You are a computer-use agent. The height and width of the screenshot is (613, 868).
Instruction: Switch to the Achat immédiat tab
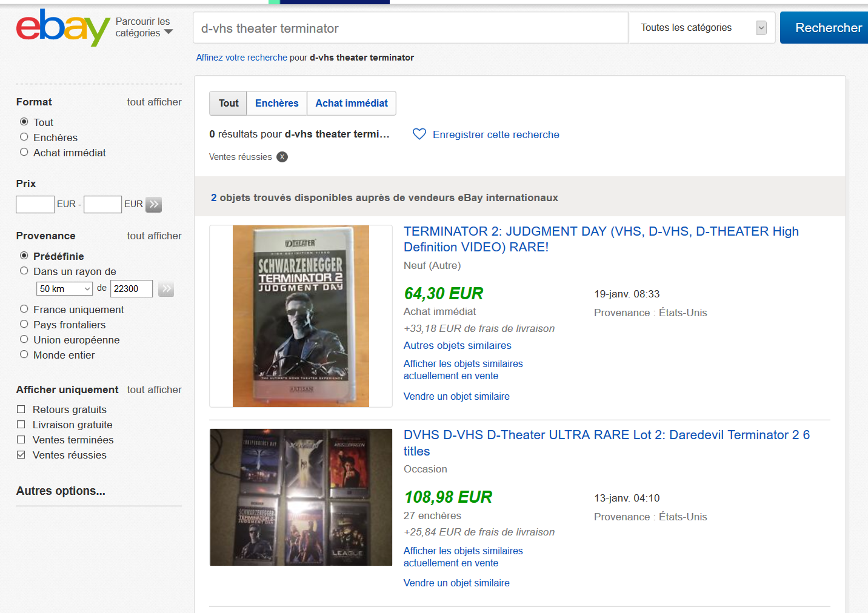(x=352, y=103)
